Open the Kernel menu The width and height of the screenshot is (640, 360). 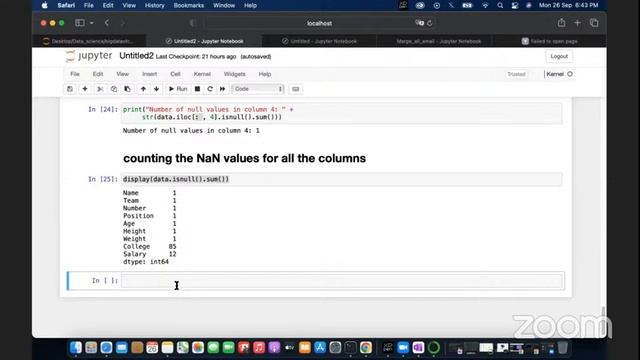(202, 74)
